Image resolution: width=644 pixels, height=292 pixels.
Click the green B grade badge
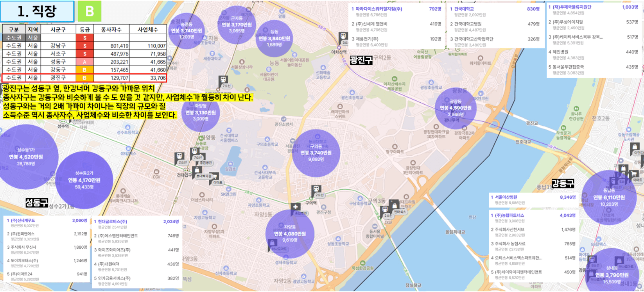[90, 11]
